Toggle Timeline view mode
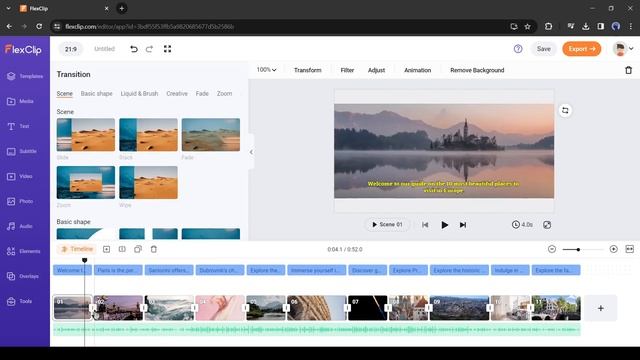This screenshot has width=640, height=360. [77, 249]
